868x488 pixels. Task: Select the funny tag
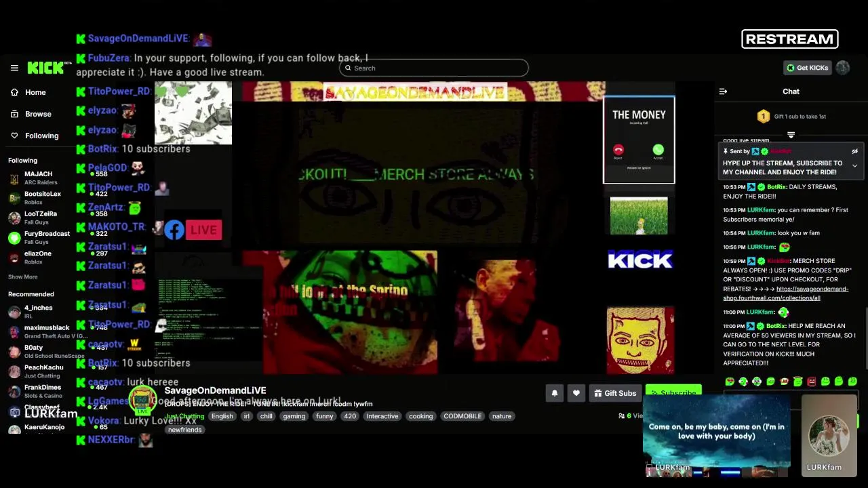324,416
